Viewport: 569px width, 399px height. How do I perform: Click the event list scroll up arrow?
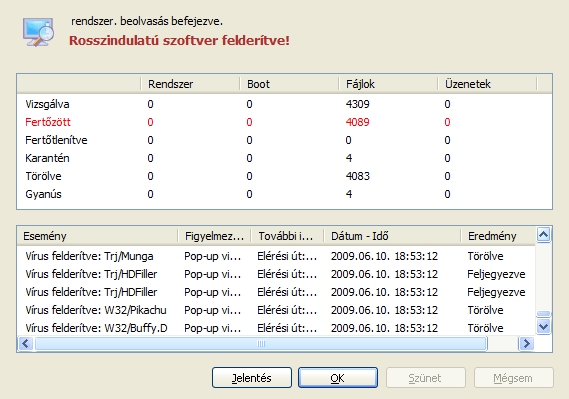click(x=544, y=235)
